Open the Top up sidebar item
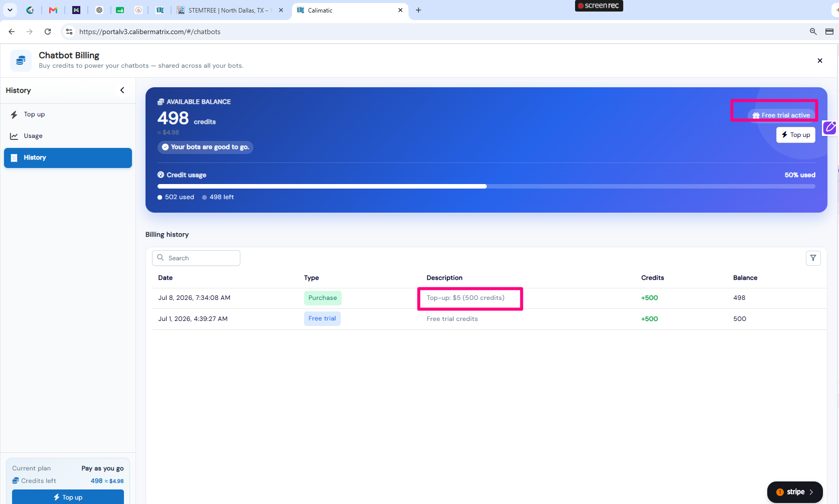 coord(68,114)
